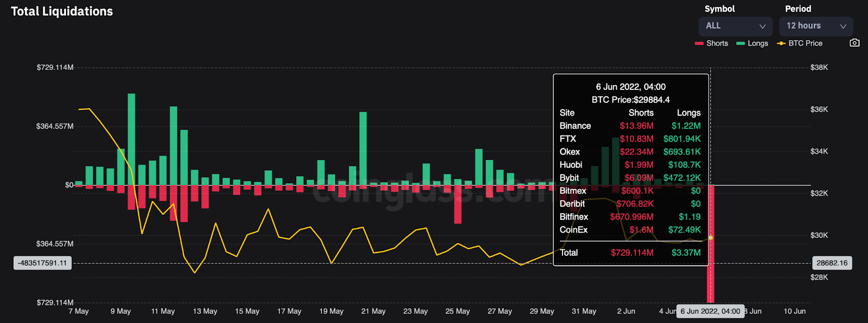Click BTC Price:$29884.4 in tooltip
868x323 pixels.
coord(630,100)
